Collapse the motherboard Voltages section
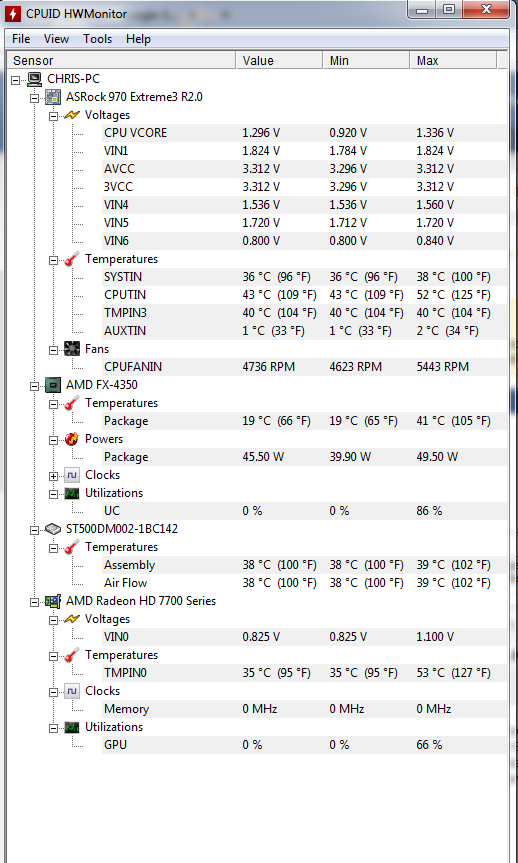 coord(53,116)
